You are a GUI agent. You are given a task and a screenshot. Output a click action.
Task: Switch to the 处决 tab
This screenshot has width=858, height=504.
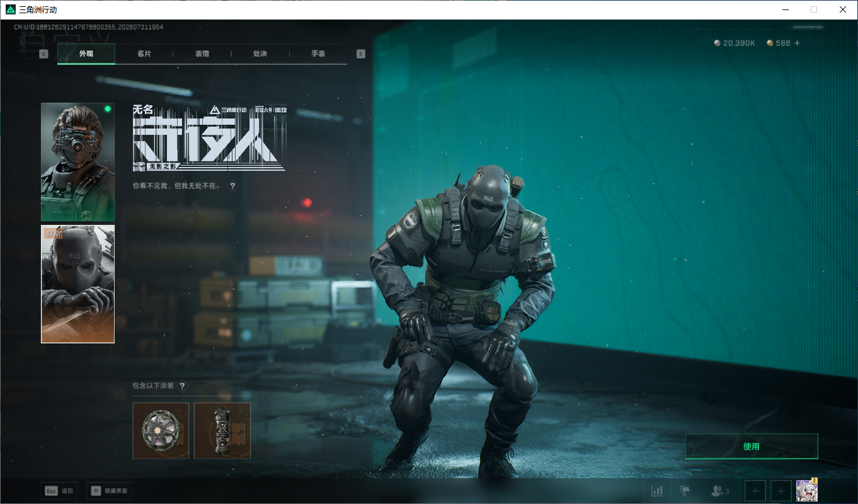coord(260,54)
